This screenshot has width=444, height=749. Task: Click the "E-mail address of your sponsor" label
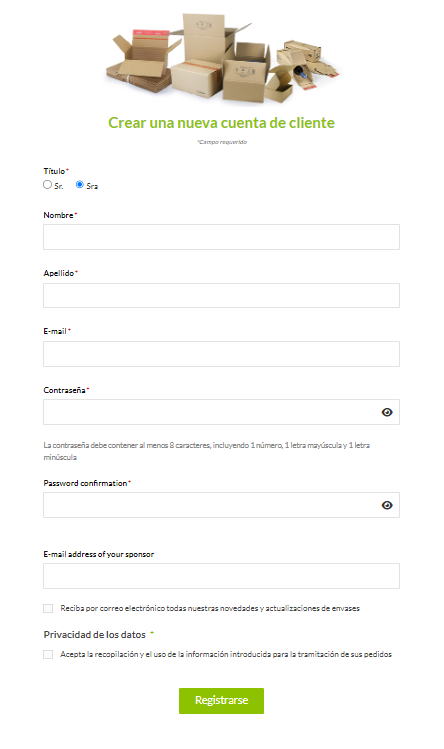(98, 554)
